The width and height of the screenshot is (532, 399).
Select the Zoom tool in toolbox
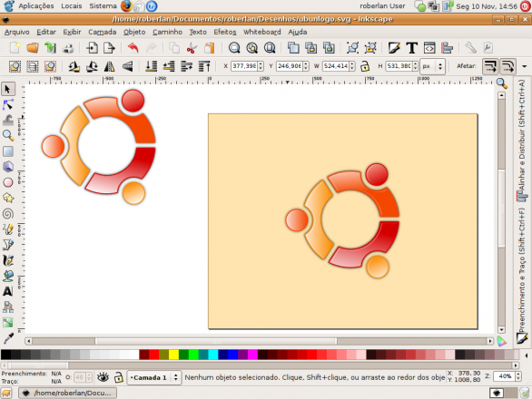(x=8, y=136)
